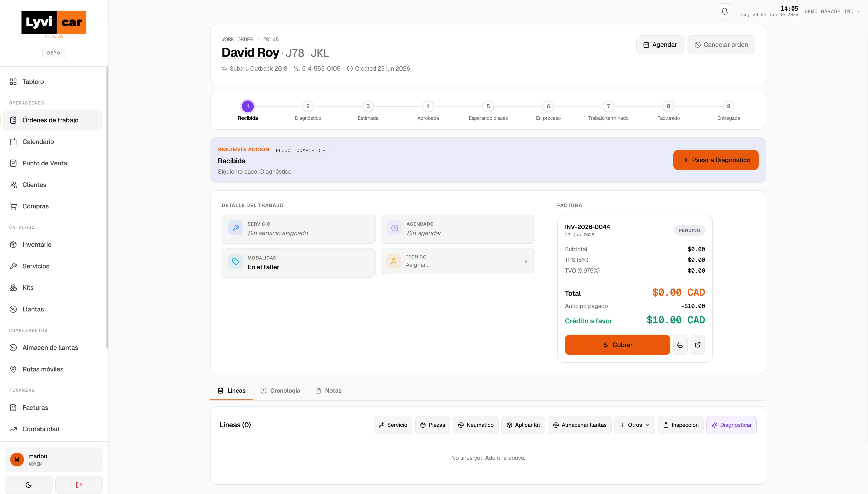Click the Agendado card
The height and width of the screenshot is (494, 868).
point(458,229)
